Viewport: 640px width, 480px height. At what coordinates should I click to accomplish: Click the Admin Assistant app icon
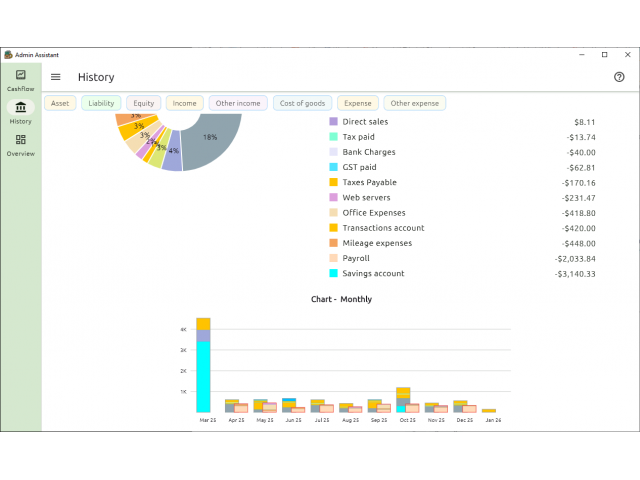[8, 54]
